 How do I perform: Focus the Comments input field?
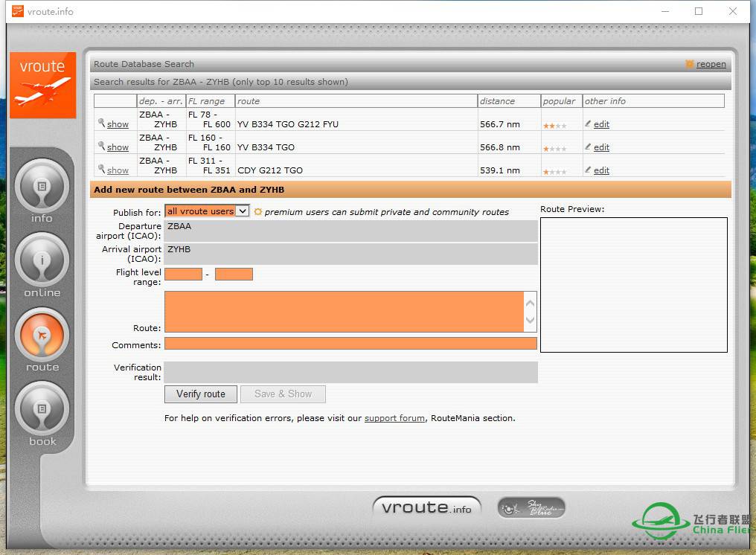(x=350, y=343)
